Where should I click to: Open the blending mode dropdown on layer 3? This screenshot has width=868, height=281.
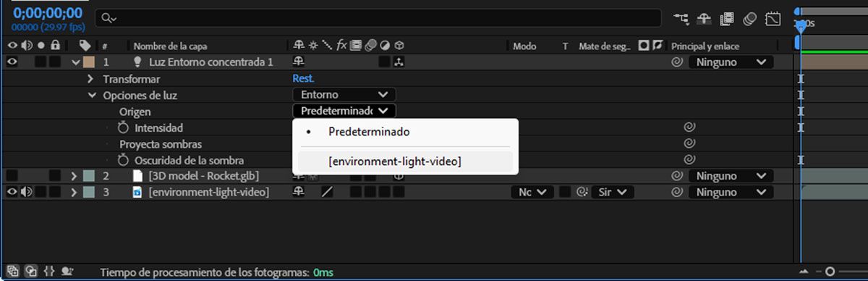pyautogui.click(x=532, y=192)
